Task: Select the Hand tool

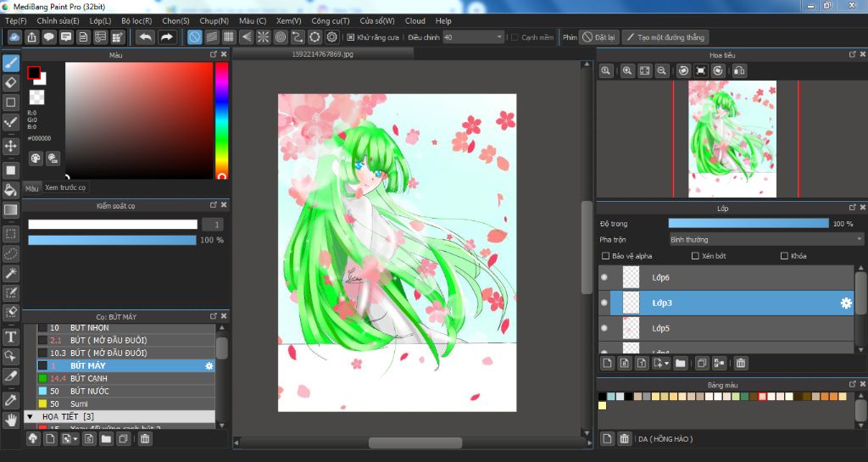Action: click(10, 420)
